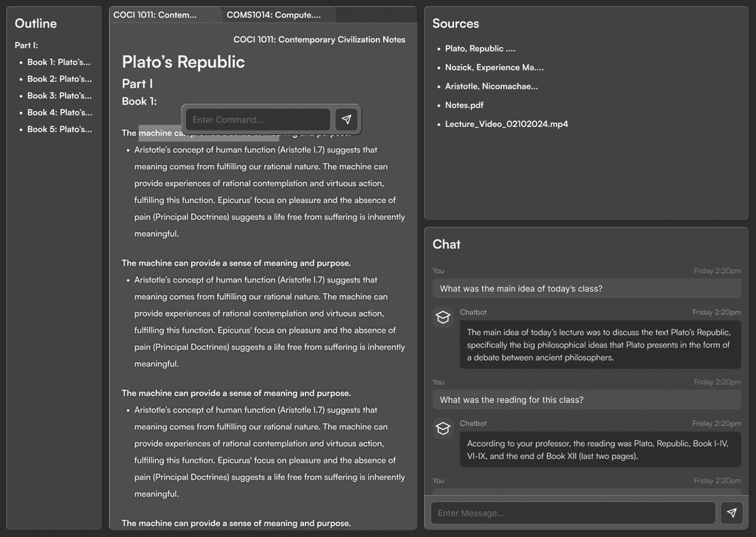Focus the Enter Command input field
Viewport: 756px width, 537px height.
point(258,119)
